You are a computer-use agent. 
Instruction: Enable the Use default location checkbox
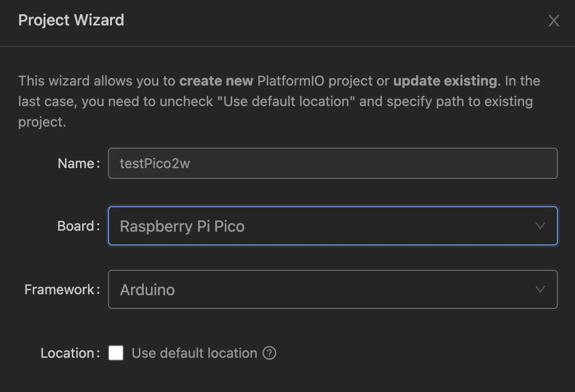[x=116, y=353]
